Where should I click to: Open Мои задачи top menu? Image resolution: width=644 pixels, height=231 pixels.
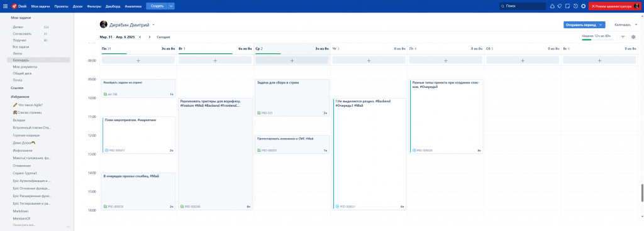pos(40,6)
